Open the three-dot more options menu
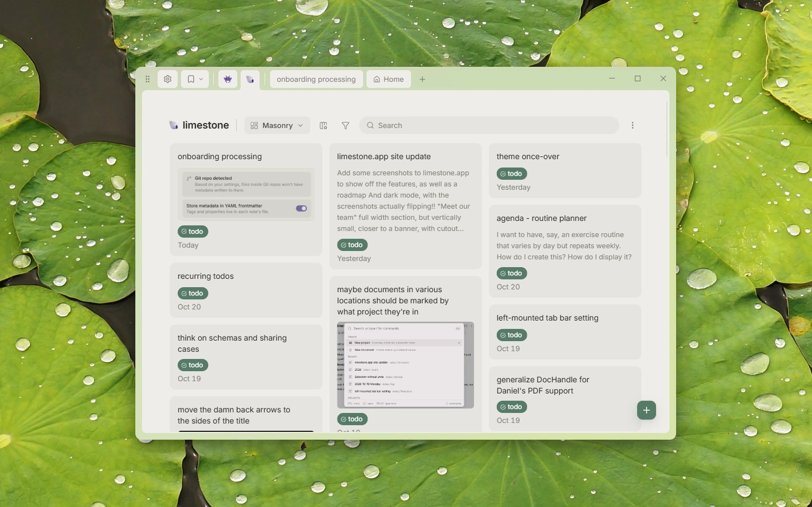Screen dimensions: 812x507 pos(633,125)
